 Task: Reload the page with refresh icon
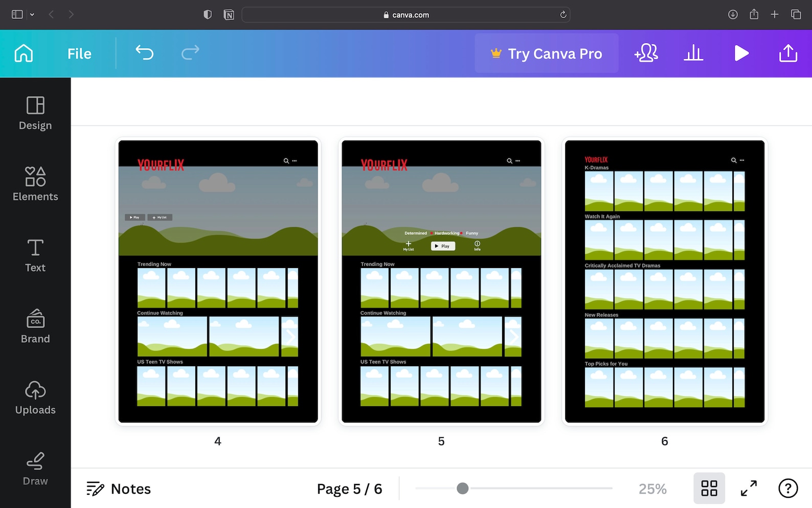pos(563,14)
